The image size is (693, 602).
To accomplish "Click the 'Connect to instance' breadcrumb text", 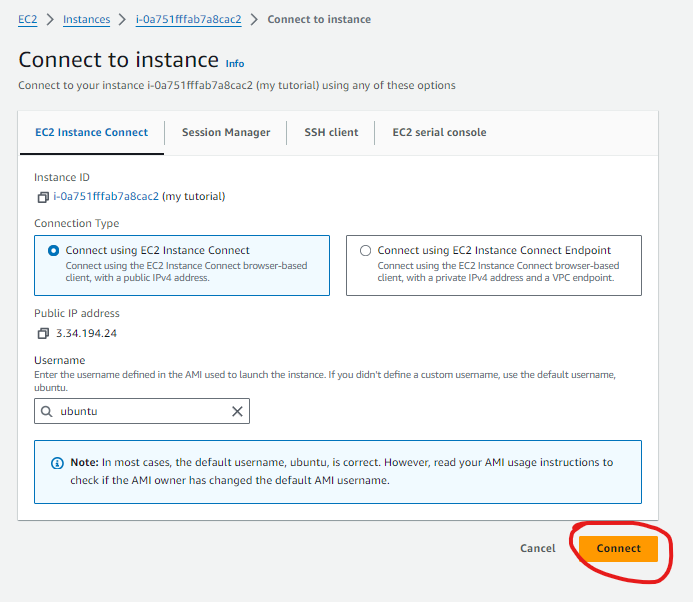I will 319,19.
